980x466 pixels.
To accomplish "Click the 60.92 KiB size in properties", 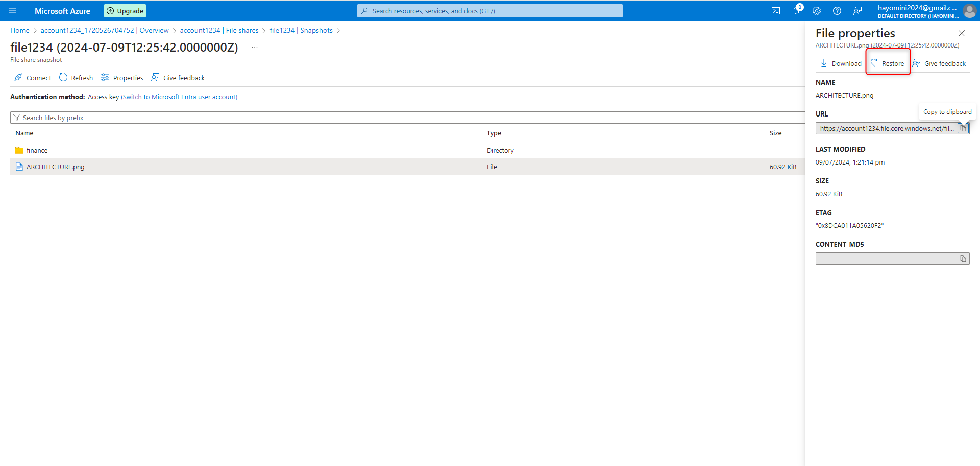I will tap(829, 194).
